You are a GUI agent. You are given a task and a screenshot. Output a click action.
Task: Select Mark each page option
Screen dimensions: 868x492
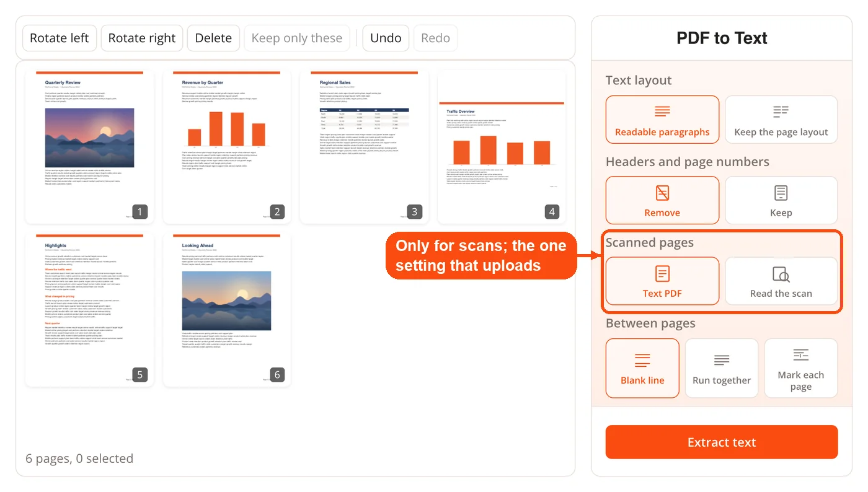pos(801,368)
